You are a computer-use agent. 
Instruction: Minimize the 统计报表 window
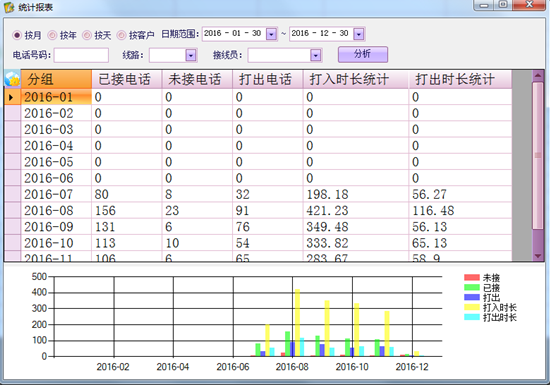484,5
